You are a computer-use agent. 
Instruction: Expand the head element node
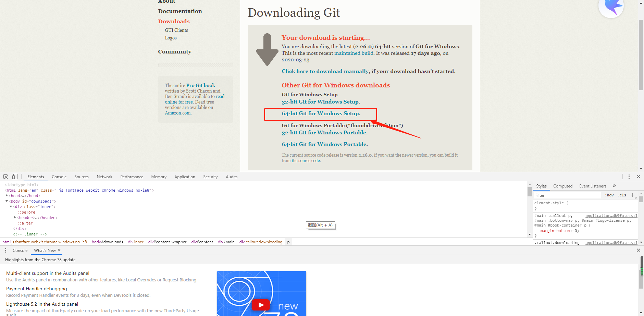7,196
